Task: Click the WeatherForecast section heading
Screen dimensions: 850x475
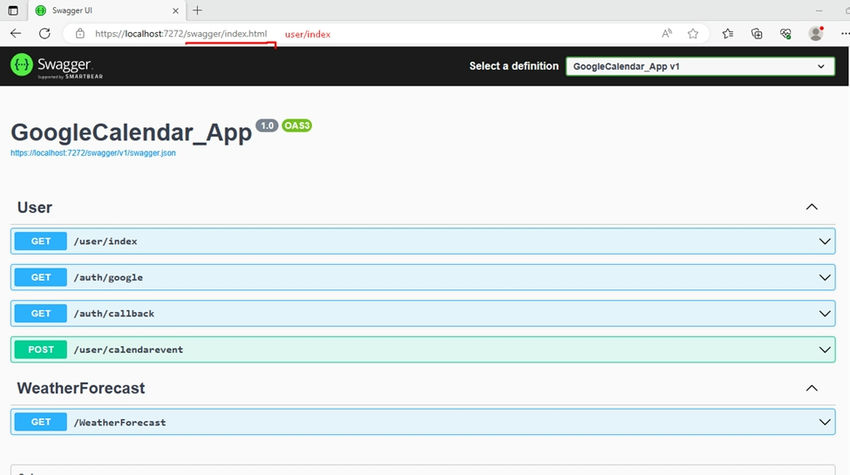Action: (x=81, y=388)
